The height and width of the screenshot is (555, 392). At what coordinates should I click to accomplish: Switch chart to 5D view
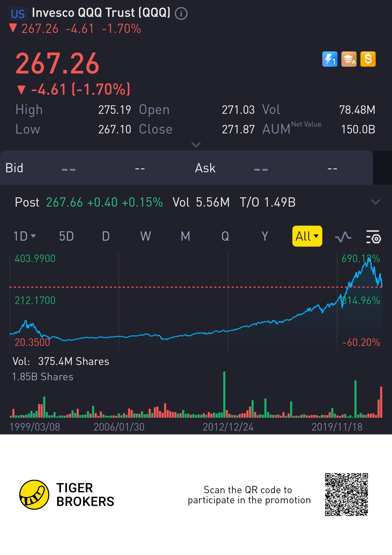point(66,236)
